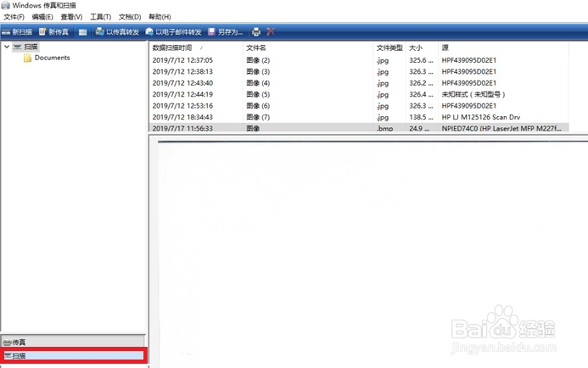Click the 未知样式 (未知型号) source cell
This screenshot has width=588, height=368.
coord(473,94)
